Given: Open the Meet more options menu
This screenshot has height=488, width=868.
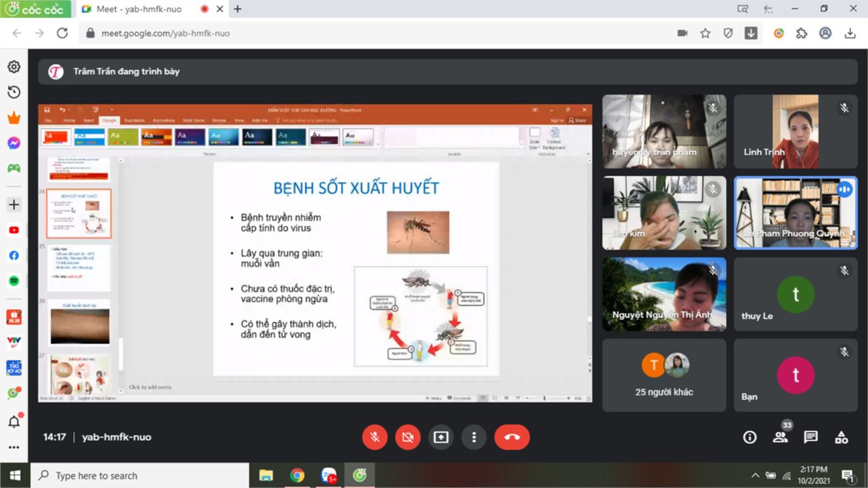Looking at the screenshot, I should click(474, 437).
